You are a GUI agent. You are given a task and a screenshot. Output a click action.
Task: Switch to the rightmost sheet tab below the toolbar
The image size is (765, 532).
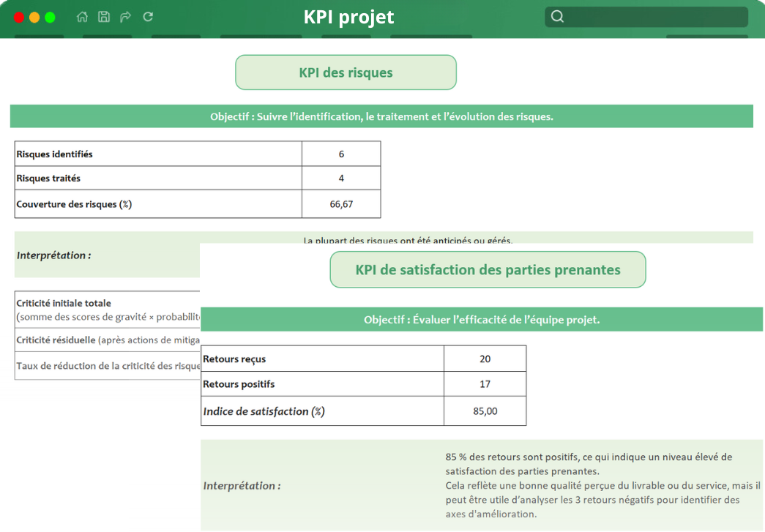pos(706,34)
